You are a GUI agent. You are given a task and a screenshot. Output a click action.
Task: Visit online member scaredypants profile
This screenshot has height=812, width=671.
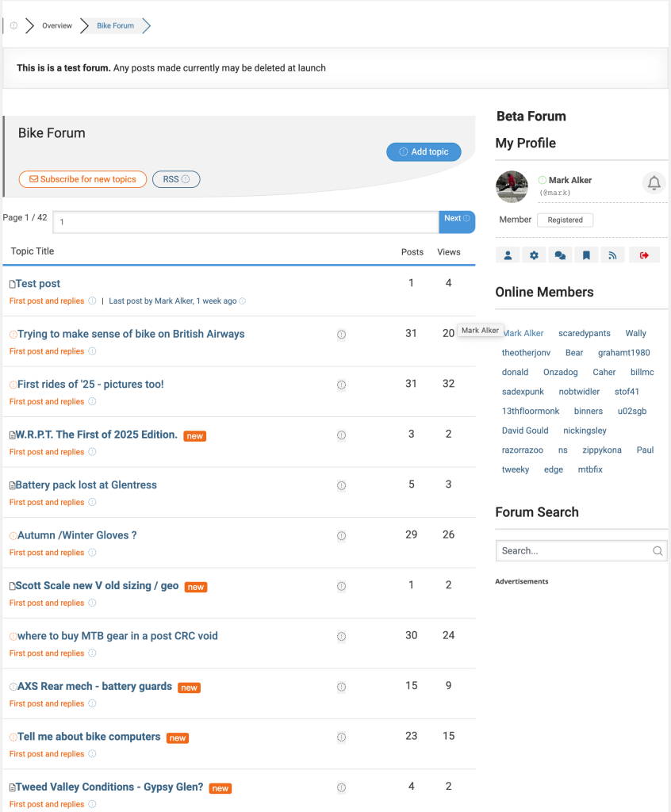point(584,333)
